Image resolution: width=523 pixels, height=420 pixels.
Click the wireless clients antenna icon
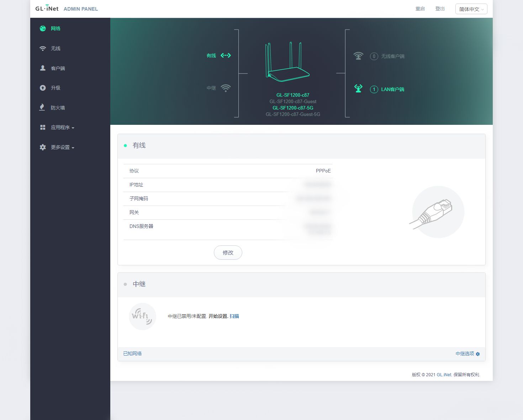(358, 56)
